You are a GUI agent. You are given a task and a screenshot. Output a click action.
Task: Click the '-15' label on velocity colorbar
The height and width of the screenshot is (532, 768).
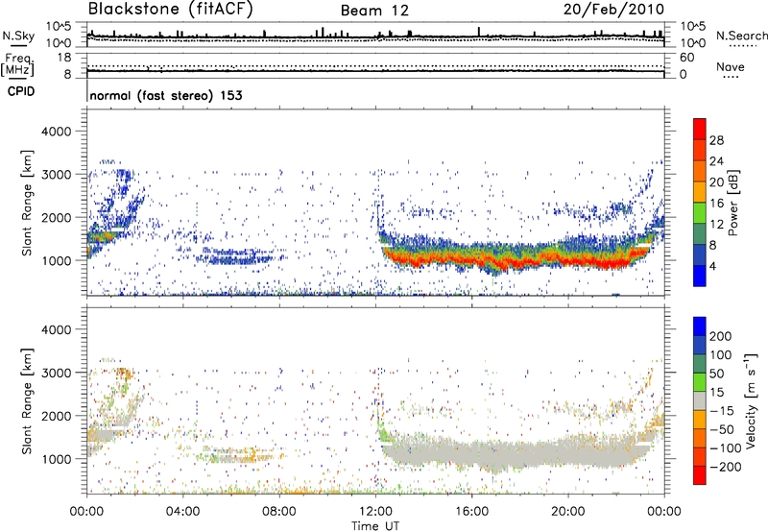[721, 410]
